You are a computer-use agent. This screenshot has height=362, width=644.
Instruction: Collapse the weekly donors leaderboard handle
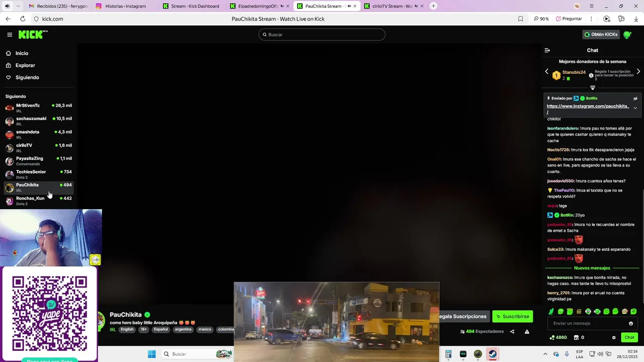tap(593, 87)
